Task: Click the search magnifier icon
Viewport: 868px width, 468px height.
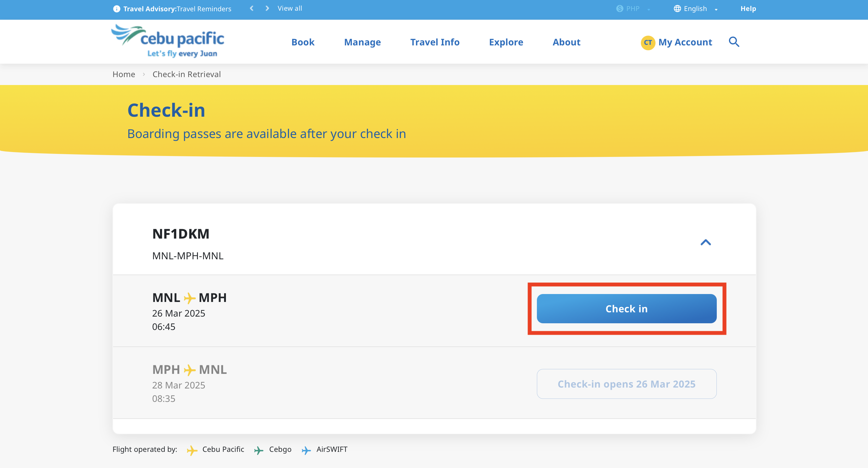Action: tap(734, 42)
